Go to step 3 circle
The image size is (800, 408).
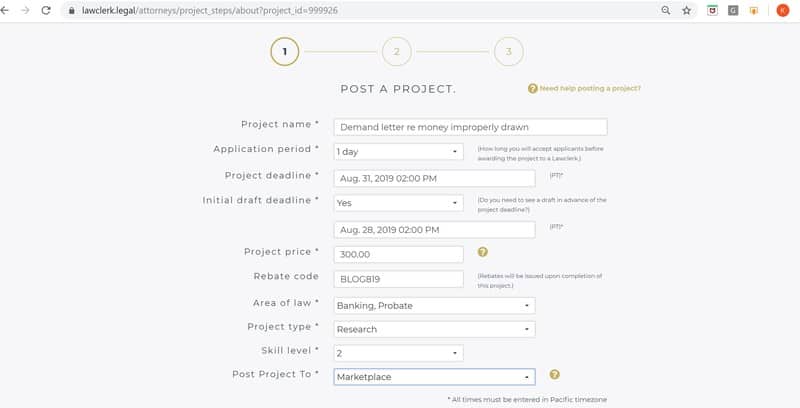click(x=509, y=52)
